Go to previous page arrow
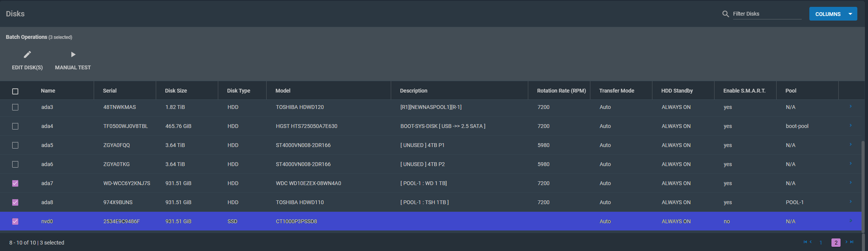The height and width of the screenshot is (251, 868). click(810, 242)
